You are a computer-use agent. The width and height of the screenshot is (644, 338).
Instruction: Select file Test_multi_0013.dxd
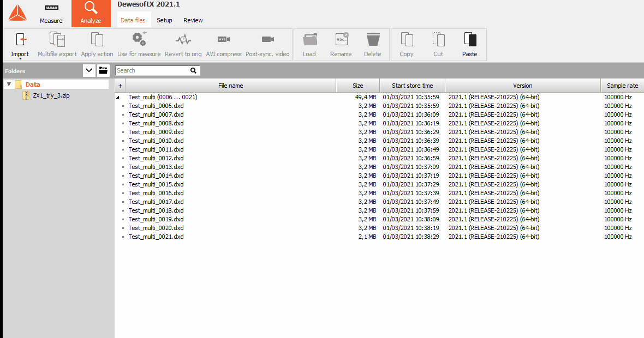tap(156, 167)
